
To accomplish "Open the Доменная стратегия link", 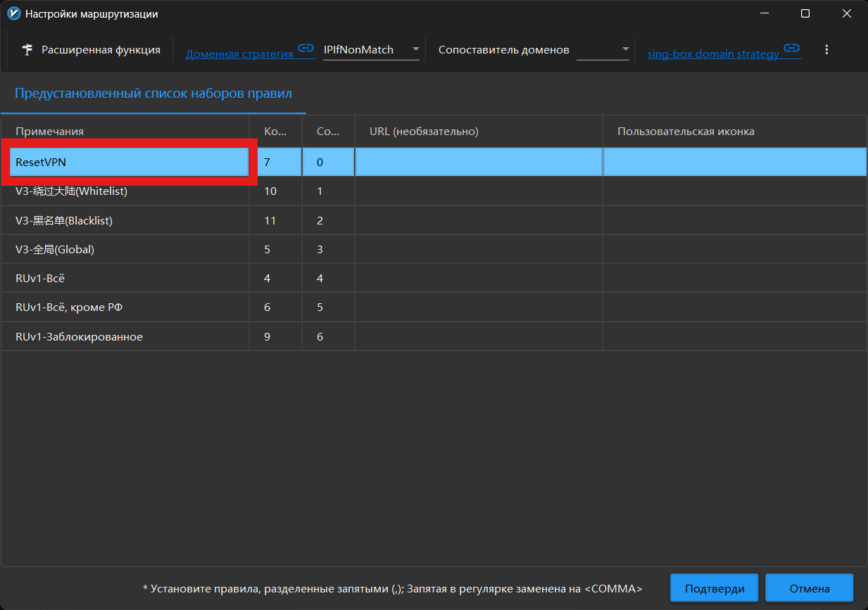I will pyautogui.click(x=239, y=54).
